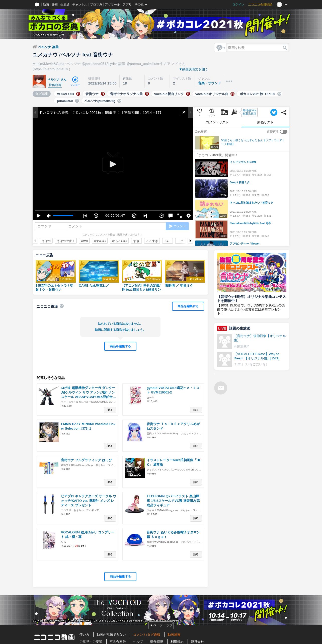
Task: Play the video from the control bar
Action: (x=38, y=216)
